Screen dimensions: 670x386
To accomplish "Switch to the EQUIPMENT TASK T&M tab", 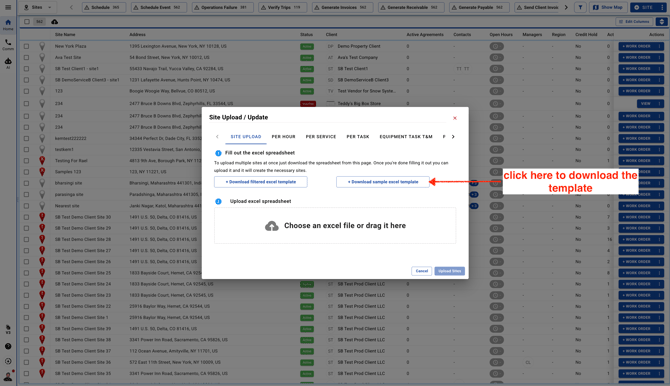I will pyautogui.click(x=406, y=137).
